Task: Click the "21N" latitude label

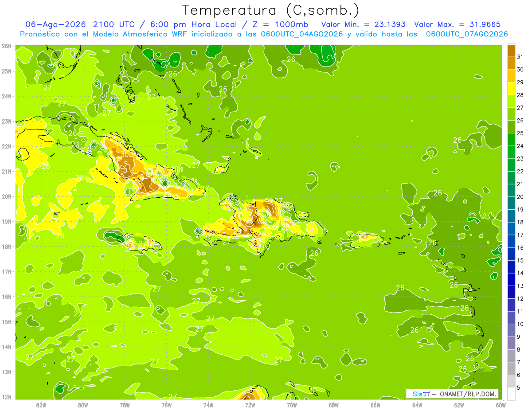Action: [7, 171]
